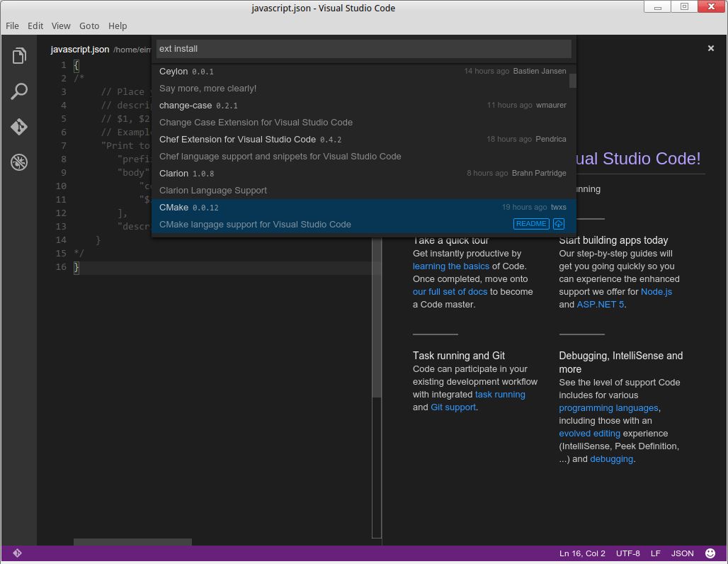The width and height of the screenshot is (728, 564).
Task: Open the Help menu
Action: click(x=118, y=26)
